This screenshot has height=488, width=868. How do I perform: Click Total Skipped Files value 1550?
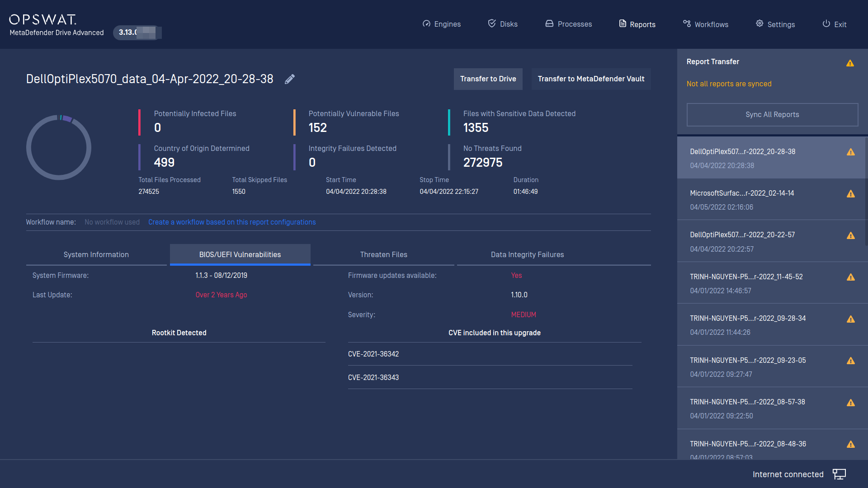(239, 192)
